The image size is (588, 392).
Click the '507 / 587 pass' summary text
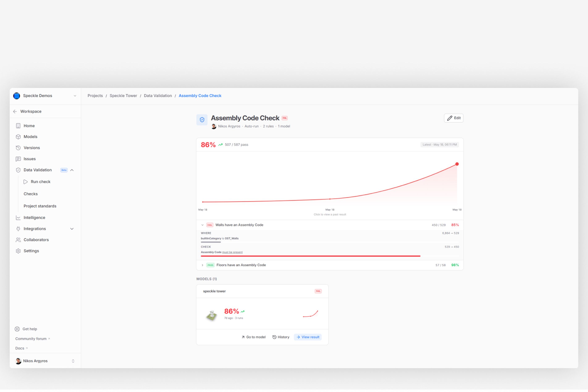236,145
